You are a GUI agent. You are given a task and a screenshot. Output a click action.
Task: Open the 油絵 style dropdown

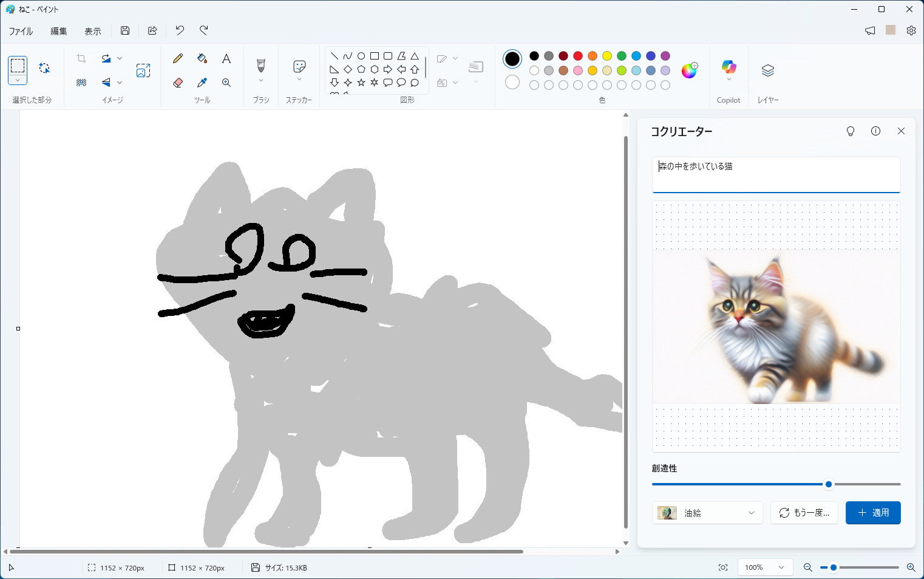(x=707, y=513)
